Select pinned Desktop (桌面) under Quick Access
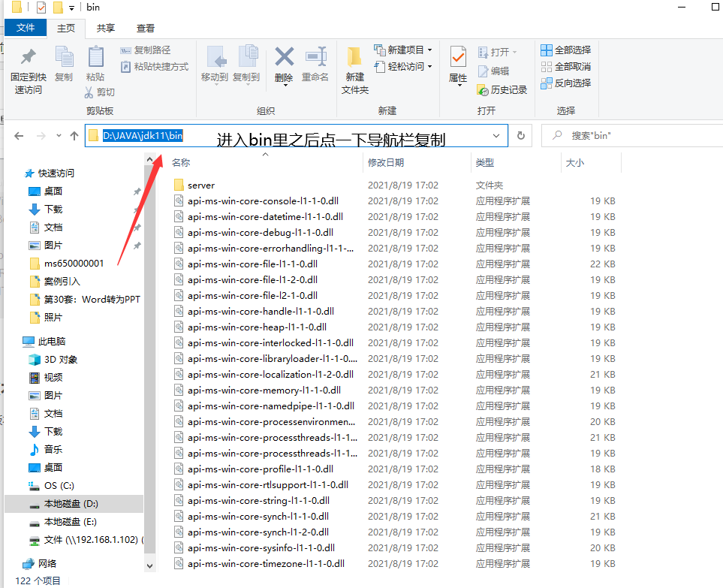The height and width of the screenshot is (588, 723). (x=46, y=191)
